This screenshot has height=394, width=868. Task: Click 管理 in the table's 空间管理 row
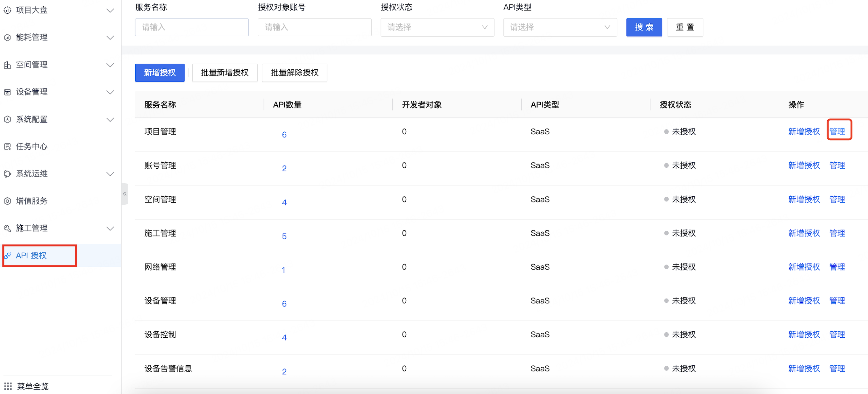(837, 199)
